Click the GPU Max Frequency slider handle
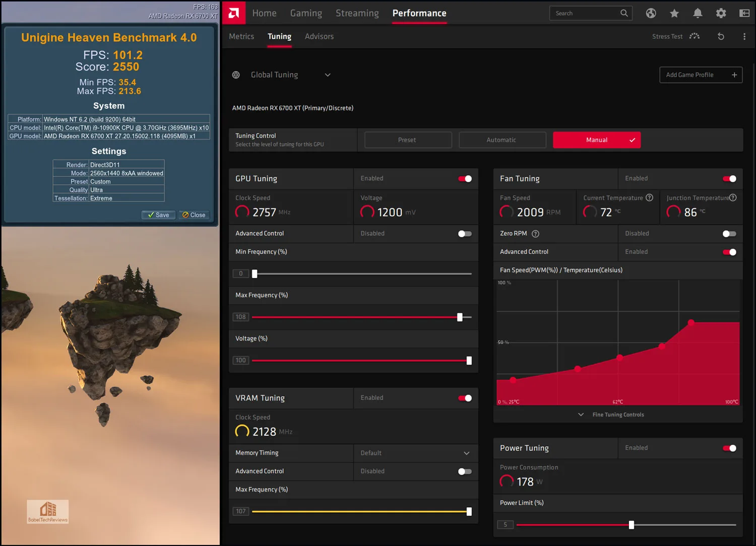Image resolution: width=756 pixels, height=546 pixels. pyautogui.click(x=460, y=317)
